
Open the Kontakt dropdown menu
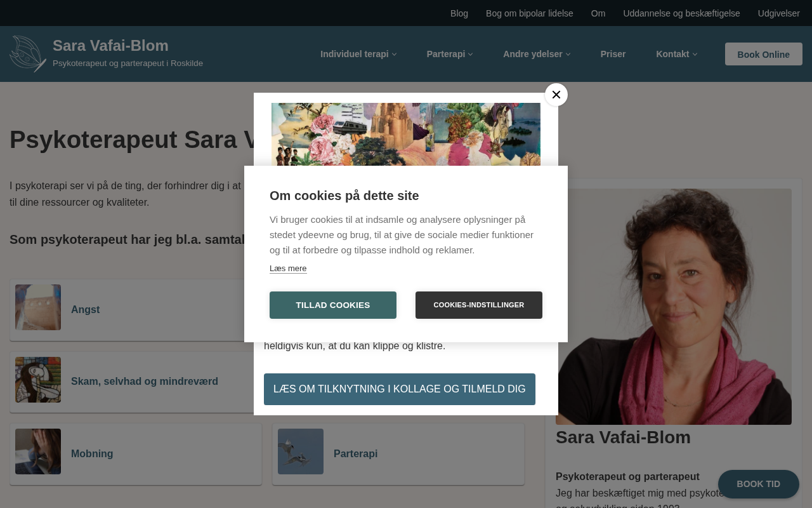pos(676,54)
